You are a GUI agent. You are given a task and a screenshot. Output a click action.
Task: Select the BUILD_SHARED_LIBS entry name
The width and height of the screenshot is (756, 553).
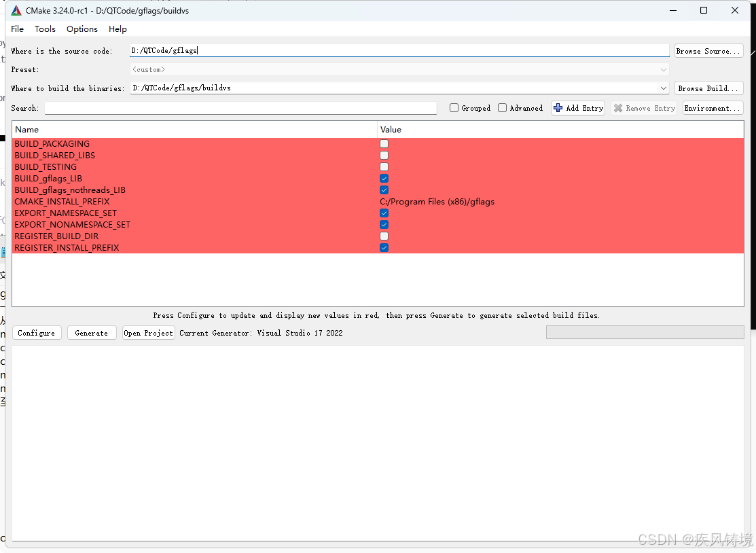[55, 156]
